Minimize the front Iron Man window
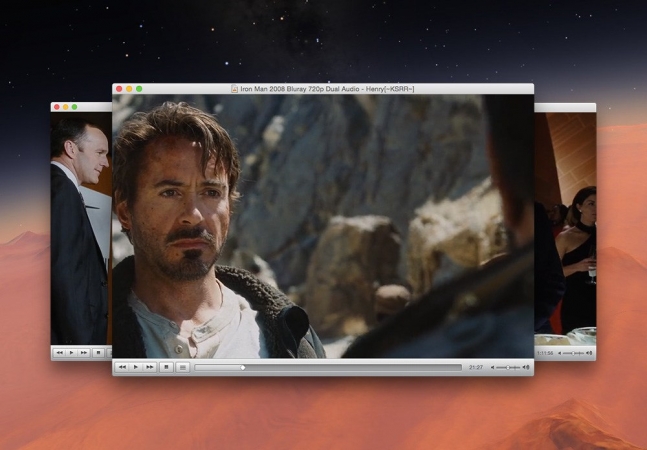This screenshot has width=647, height=450. (129, 89)
